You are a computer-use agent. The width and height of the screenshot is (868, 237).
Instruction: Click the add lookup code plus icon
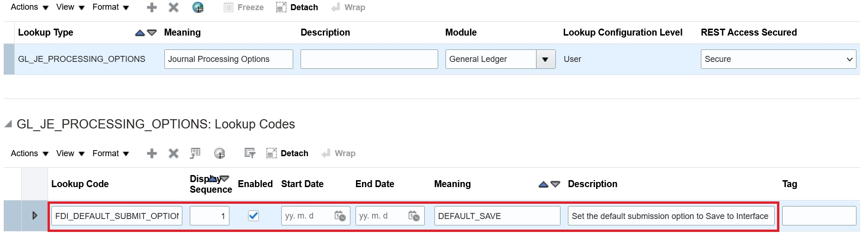(x=151, y=153)
